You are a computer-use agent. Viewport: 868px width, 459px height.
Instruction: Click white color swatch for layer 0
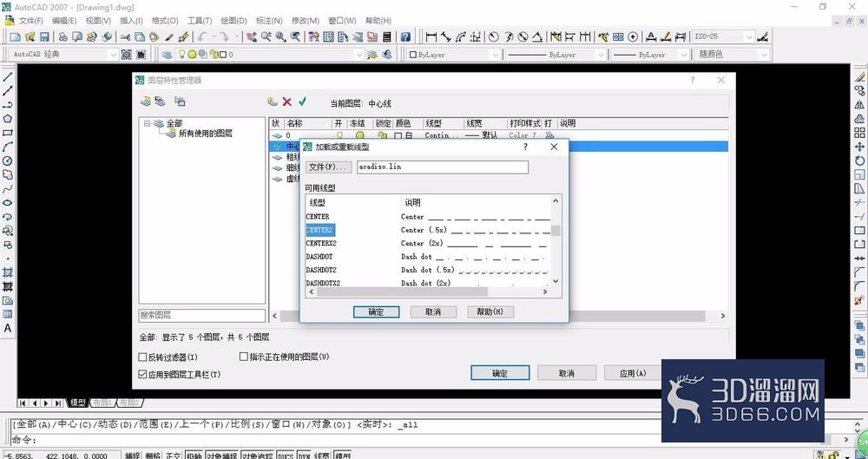(398, 135)
